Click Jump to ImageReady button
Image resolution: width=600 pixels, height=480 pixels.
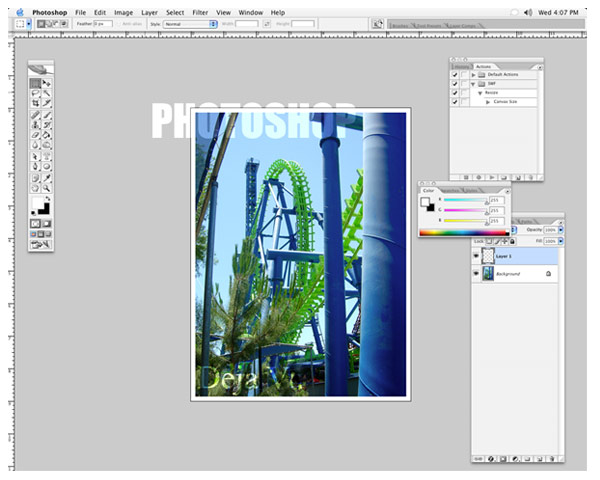41,245
